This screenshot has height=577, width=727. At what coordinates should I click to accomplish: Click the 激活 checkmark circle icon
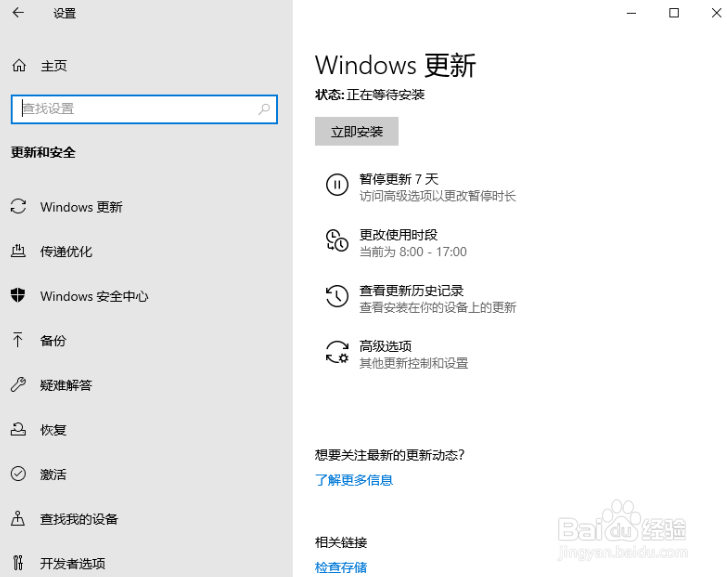click(x=18, y=474)
